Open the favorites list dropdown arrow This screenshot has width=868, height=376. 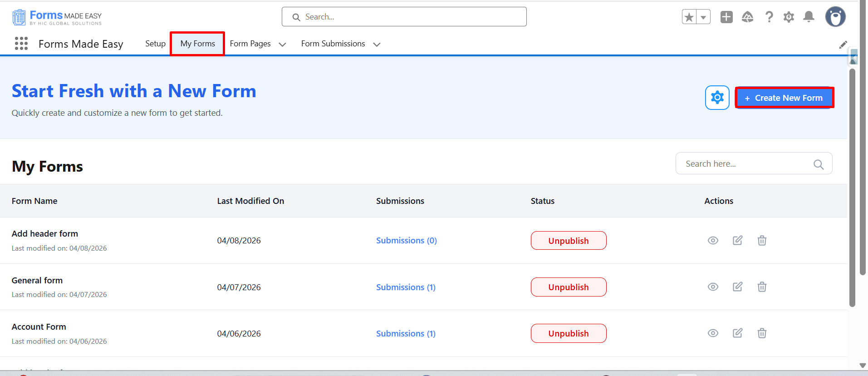pyautogui.click(x=703, y=17)
